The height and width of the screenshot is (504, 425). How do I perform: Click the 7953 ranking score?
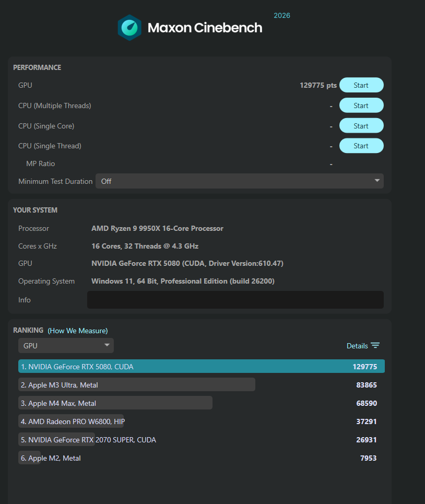pyautogui.click(x=369, y=459)
